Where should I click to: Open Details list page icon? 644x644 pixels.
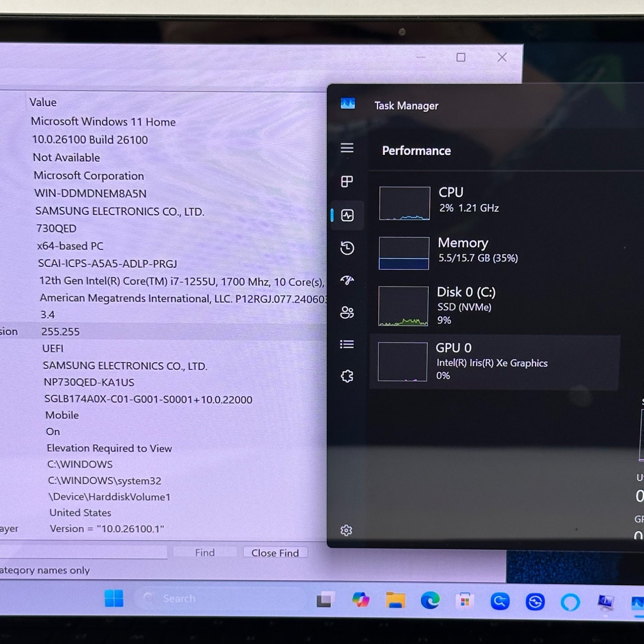coord(347,345)
